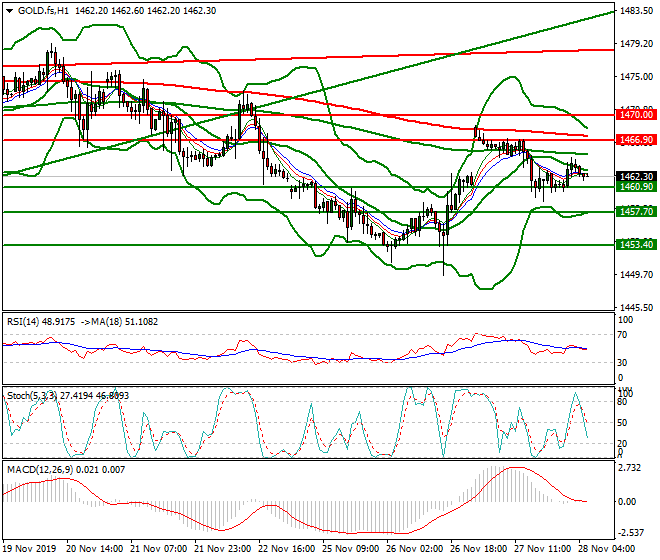Click the 26 Nov 18:00 time label
This screenshot has height=560, width=660.
pos(479,549)
